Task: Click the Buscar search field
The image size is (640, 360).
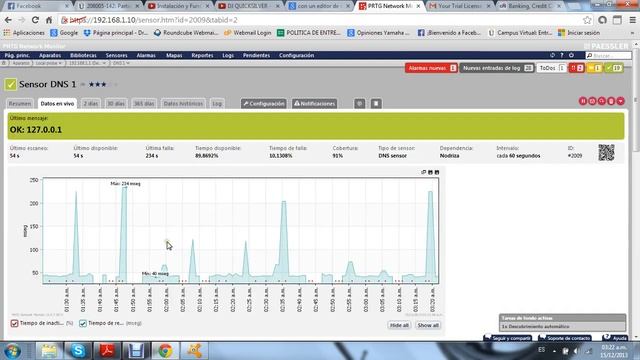Action: (x=609, y=56)
